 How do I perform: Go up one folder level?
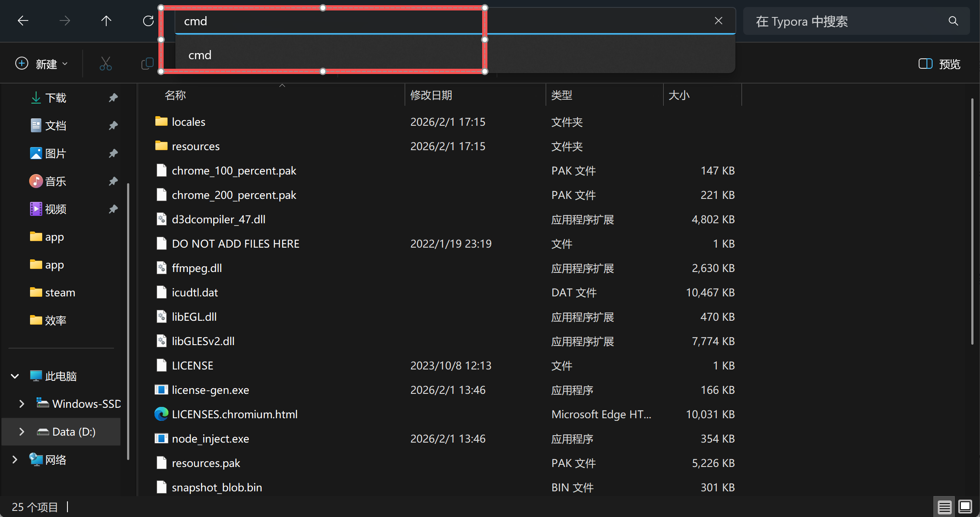106,21
